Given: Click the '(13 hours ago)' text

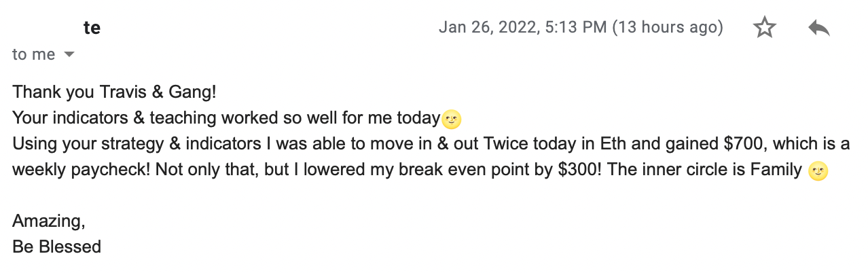Looking at the screenshot, I should (x=668, y=27).
